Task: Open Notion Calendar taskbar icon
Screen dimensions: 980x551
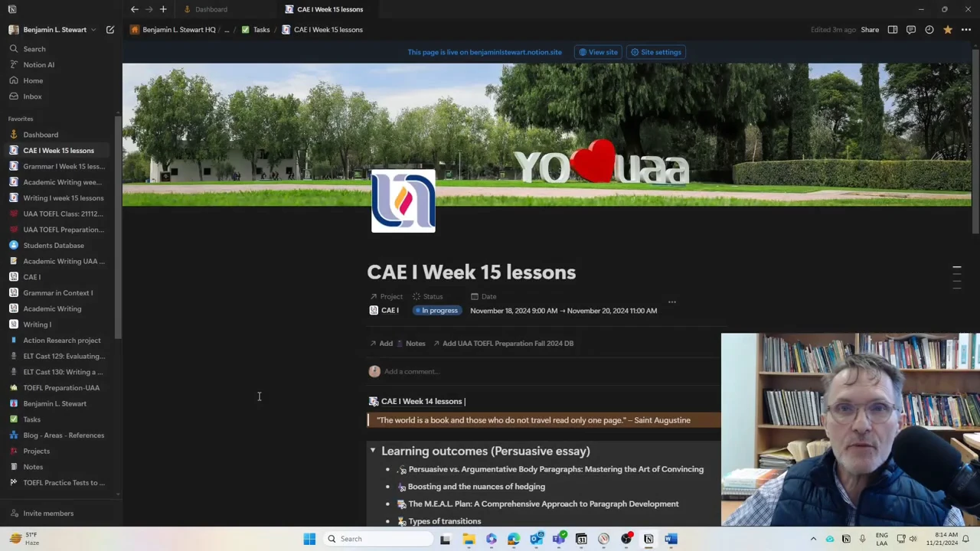Action: point(581,539)
